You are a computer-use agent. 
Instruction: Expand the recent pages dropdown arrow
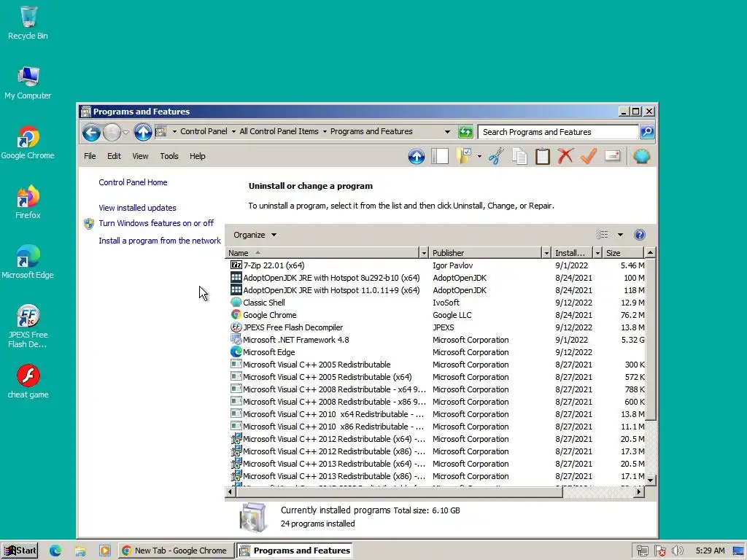click(x=125, y=132)
